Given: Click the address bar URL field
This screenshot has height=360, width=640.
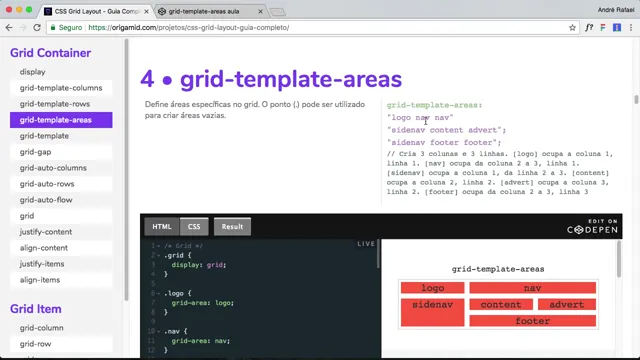Looking at the screenshot, I should 310,27.
